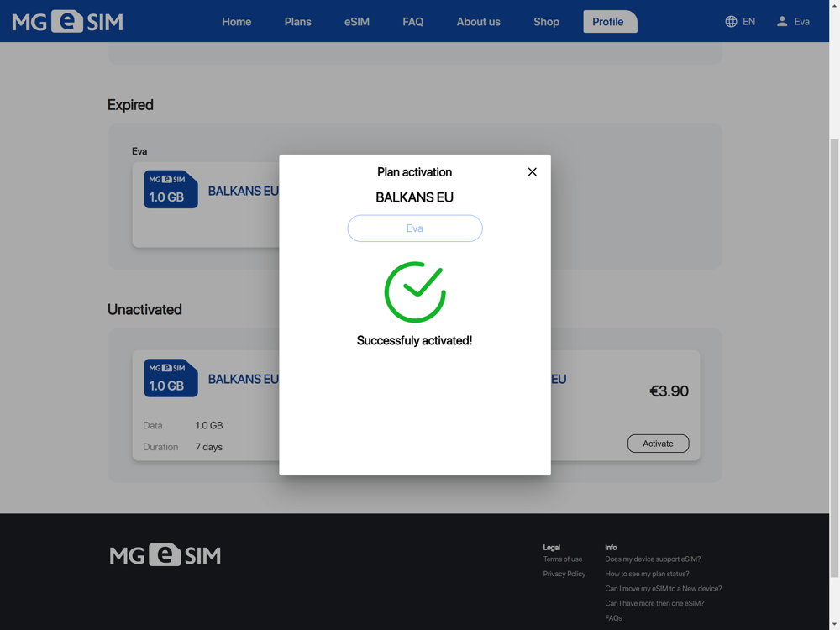
Task: Click the MG eSIM logo in header
Action: (x=67, y=22)
